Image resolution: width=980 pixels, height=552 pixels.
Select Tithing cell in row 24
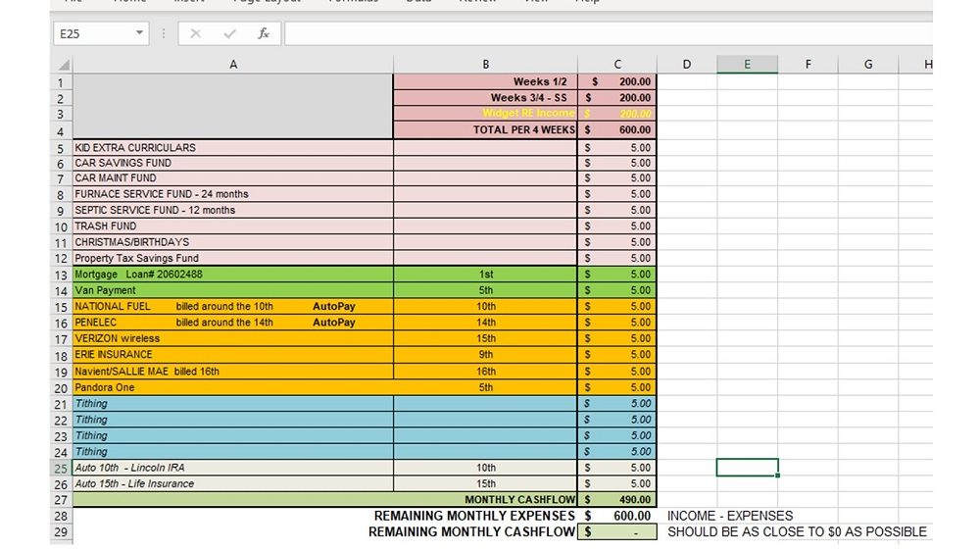coord(233,452)
